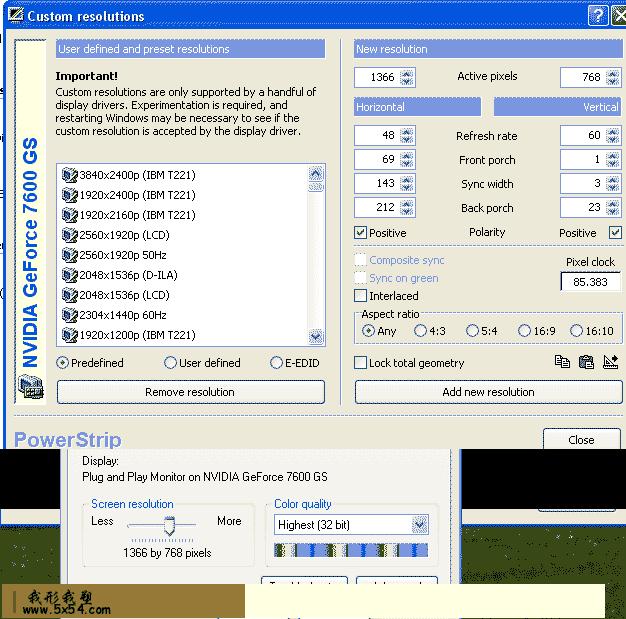This screenshot has height=619, width=626.
Task: Click spinner on vertical refresh rate 60
Action: point(613,136)
